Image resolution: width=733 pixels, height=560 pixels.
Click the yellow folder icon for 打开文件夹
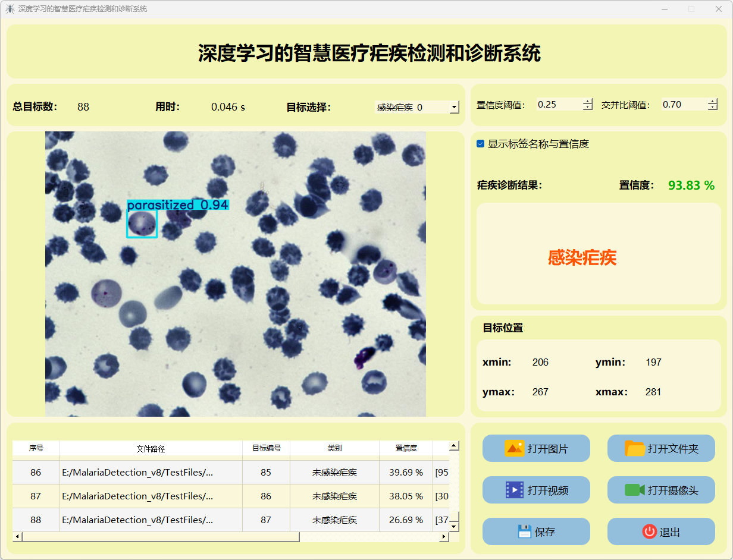[x=635, y=448]
